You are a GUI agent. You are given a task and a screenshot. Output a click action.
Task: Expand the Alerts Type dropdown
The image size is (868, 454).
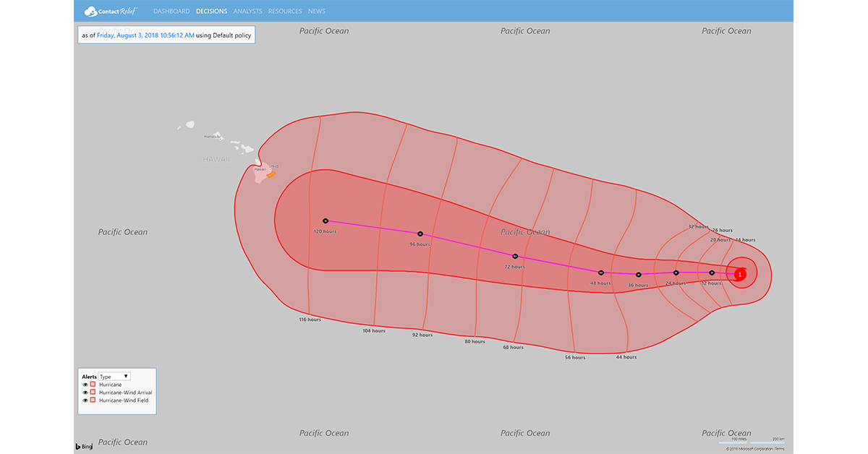click(114, 377)
